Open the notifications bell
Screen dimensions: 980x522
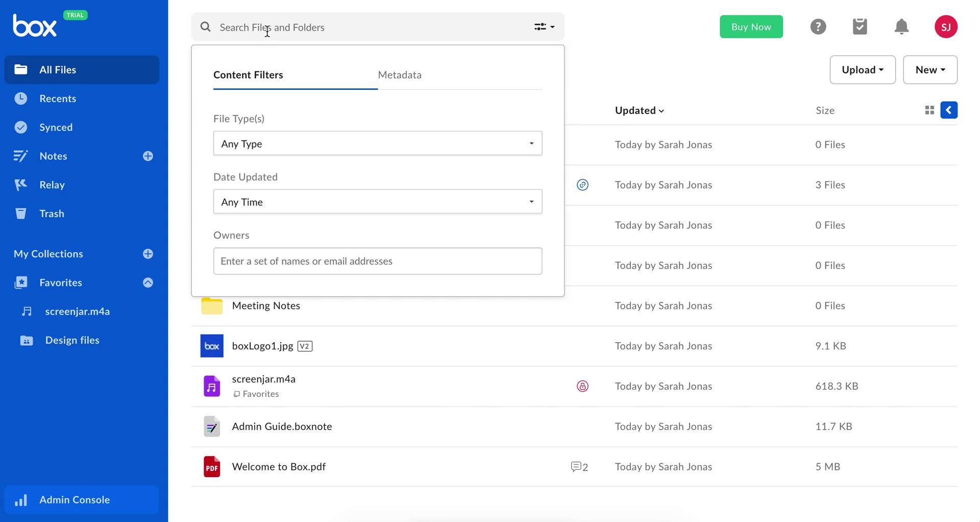[902, 27]
